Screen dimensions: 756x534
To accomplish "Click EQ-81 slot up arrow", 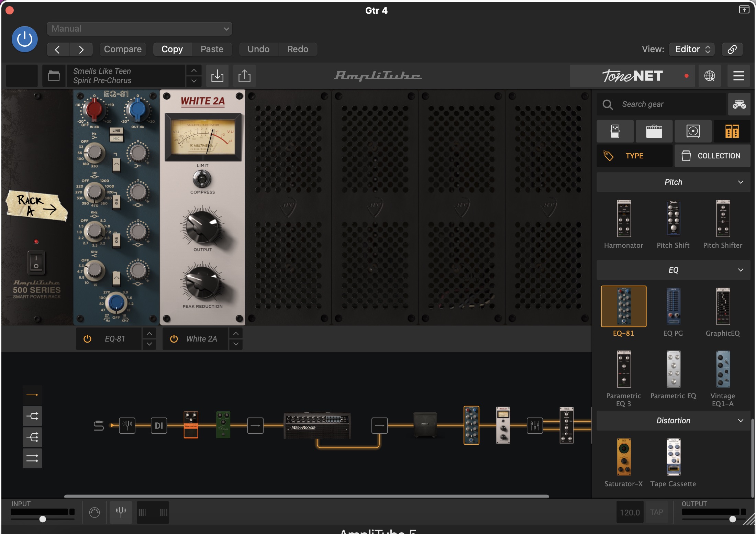I will click(x=149, y=334).
